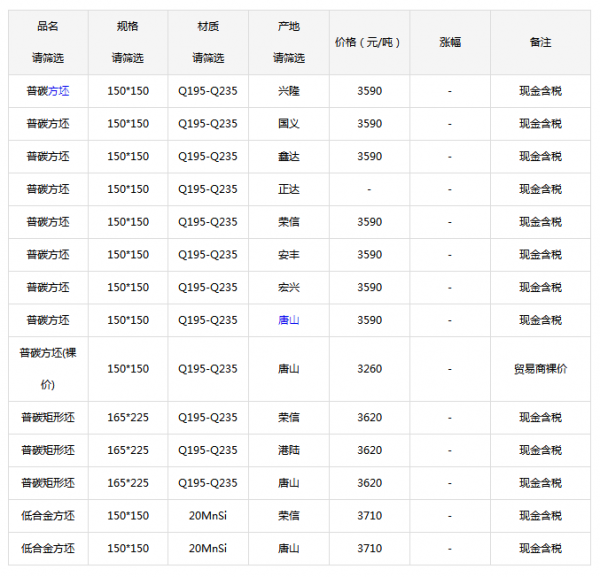Click the 现金含税 remark in the 港陆 row
Image resolution: width=600 pixels, height=577 pixels.
540,450
